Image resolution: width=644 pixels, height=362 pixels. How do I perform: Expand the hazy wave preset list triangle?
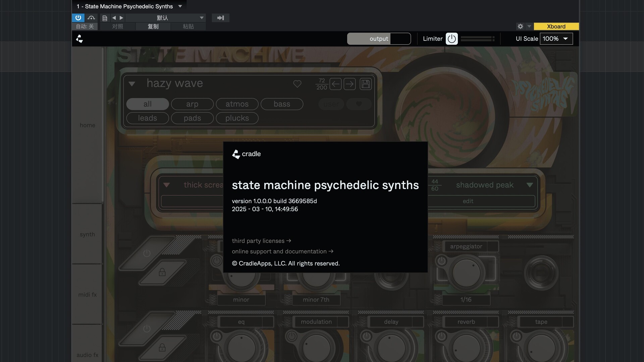[132, 84]
